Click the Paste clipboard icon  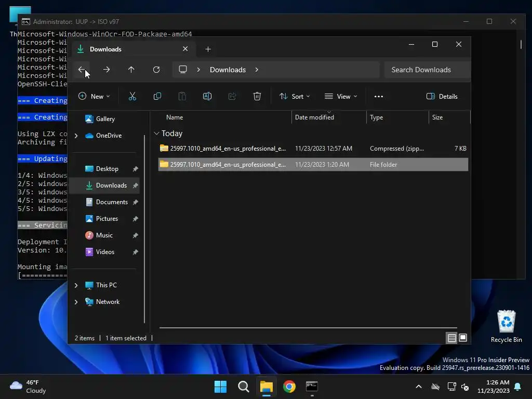[182, 96]
